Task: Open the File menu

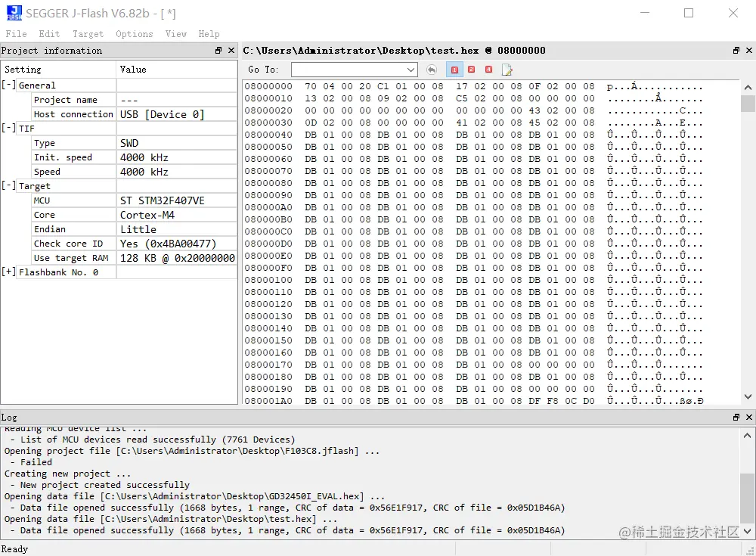Action: tap(17, 34)
